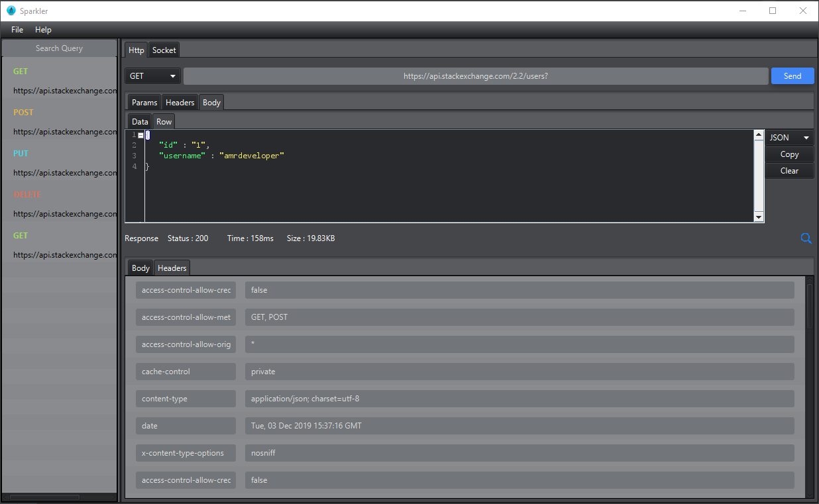Click the Sparkler app logo icon
819x504 pixels.
pos(11,11)
